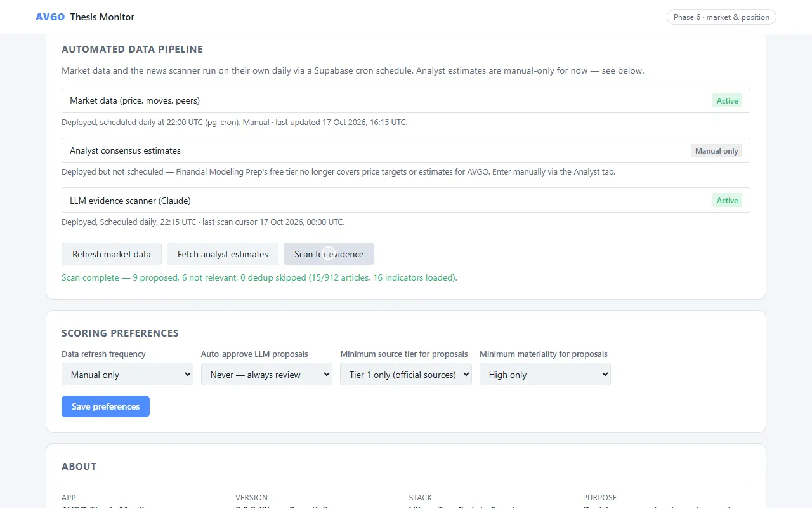Select the Market data pipeline row
Image resolution: width=812 pixels, height=508 pixels.
406,100
